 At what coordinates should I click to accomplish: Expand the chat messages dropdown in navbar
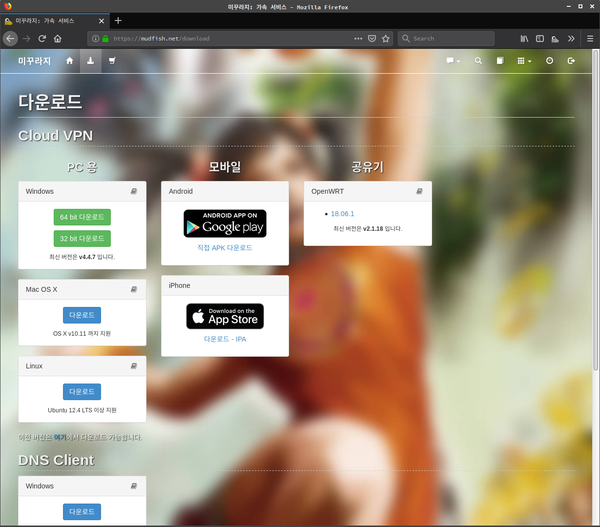click(x=453, y=61)
